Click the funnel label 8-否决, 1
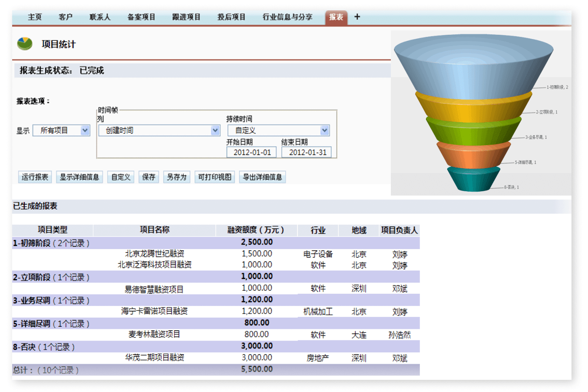This screenshot has width=588, height=392. pyautogui.click(x=512, y=187)
